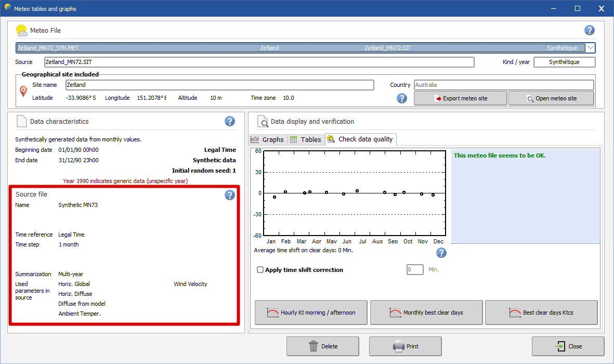Click the time shift minutes input field
614x364 pixels.
(x=415, y=269)
